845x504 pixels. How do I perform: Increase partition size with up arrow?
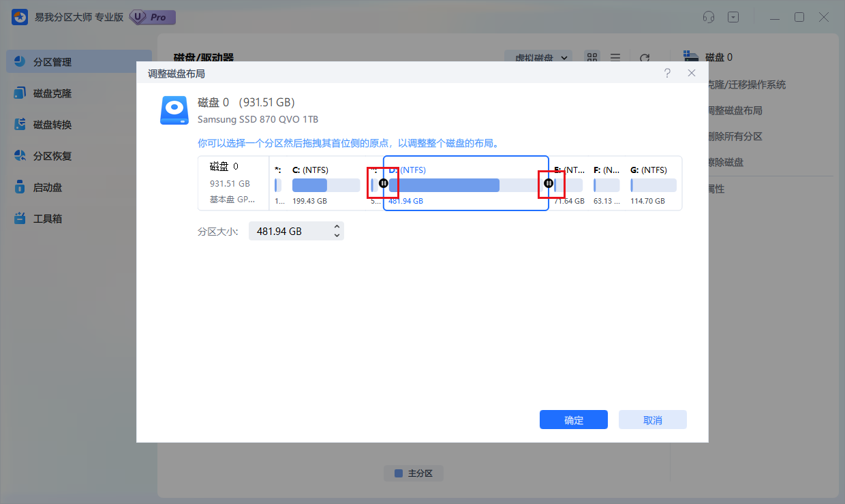[337, 227]
